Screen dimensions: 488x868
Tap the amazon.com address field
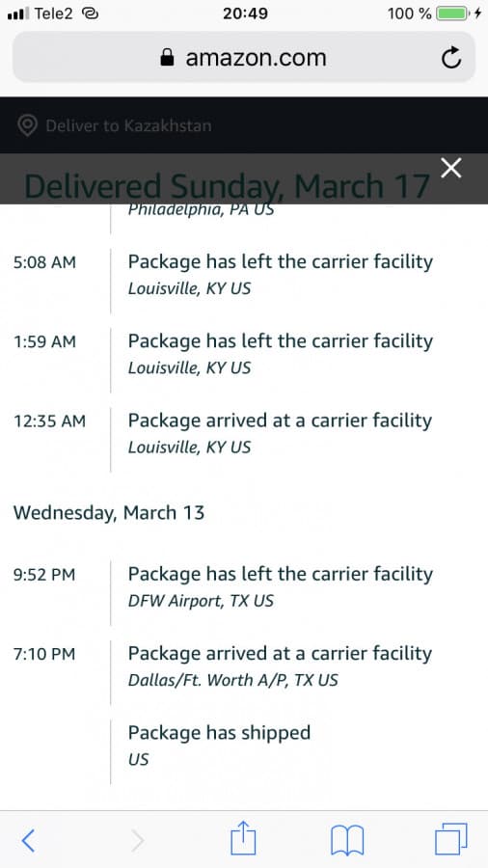(244, 58)
